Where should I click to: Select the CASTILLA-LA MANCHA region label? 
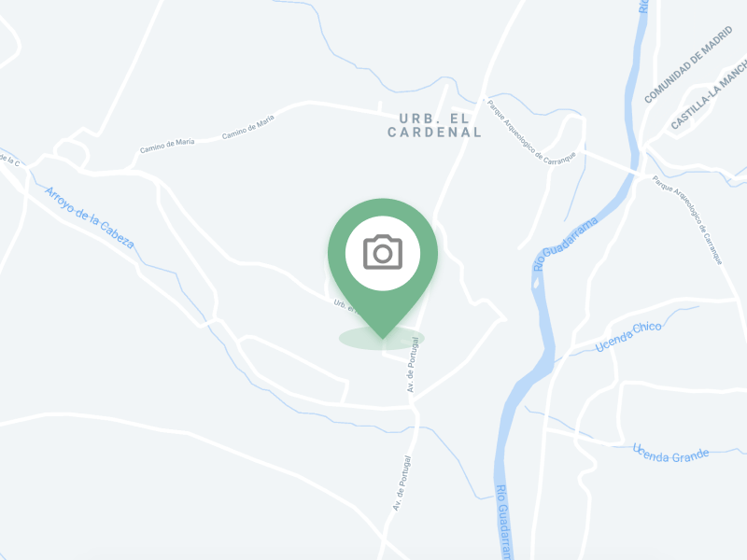[x=709, y=94]
